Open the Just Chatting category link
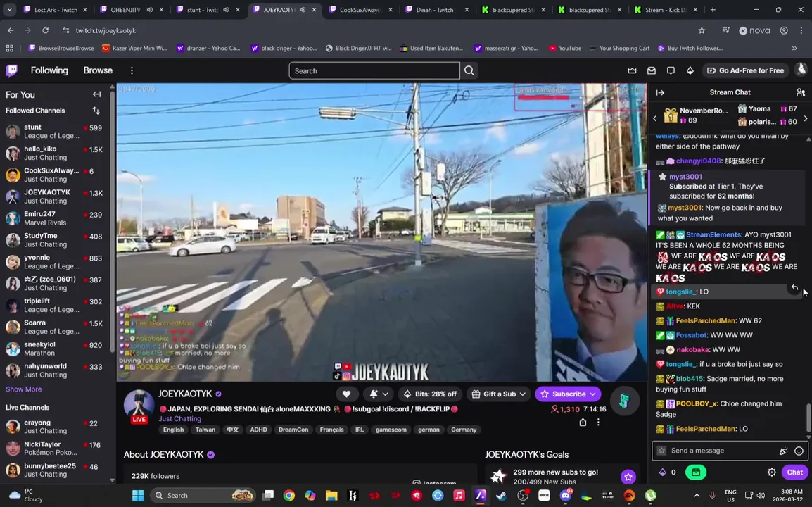812x507 pixels. click(179, 419)
